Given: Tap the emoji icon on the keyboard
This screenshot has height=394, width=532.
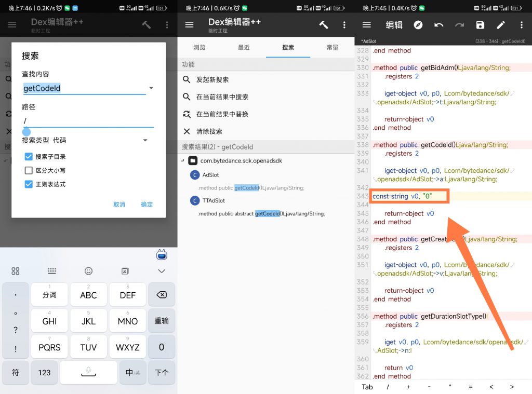Looking at the screenshot, I should point(88,270).
